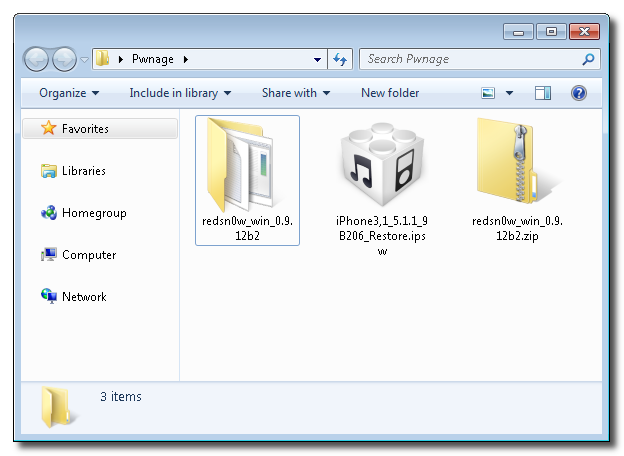The image size is (624, 456).
Task: Open the Help button
Action: tap(578, 93)
